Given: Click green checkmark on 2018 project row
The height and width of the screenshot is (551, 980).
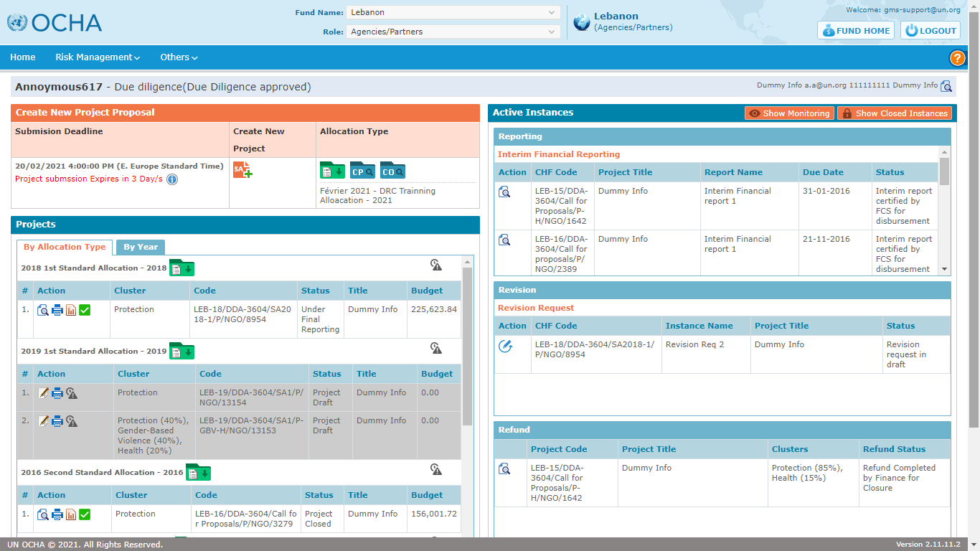Looking at the screenshot, I should (x=85, y=310).
